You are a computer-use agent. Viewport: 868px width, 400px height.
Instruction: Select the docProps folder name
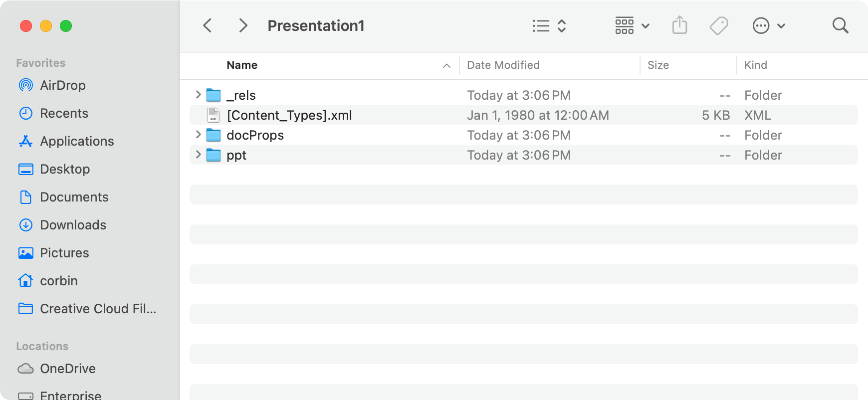pyautogui.click(x=255, y=135)
